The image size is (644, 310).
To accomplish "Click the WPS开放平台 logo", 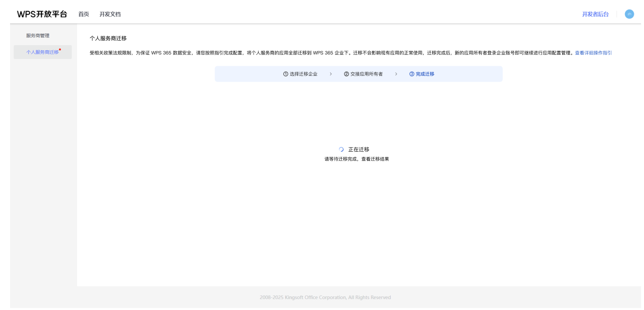I will (x=42, y=14).
